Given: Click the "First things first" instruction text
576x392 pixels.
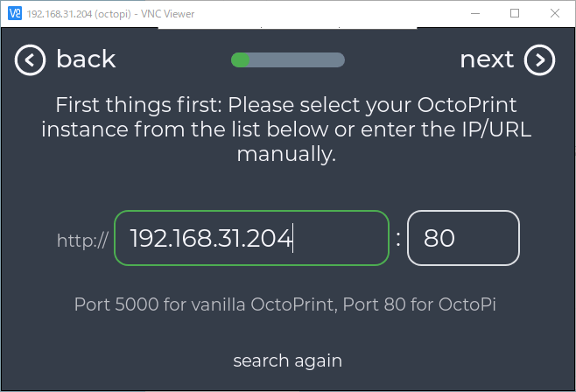Looking at the screenshot, I should pyautogui.click(x=286, y=129).
